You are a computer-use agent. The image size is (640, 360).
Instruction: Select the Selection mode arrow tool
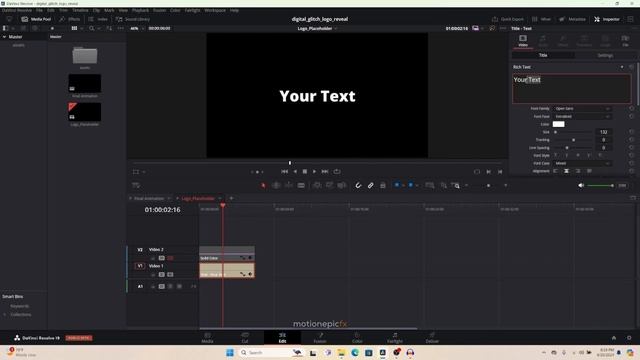coord(263,185)
